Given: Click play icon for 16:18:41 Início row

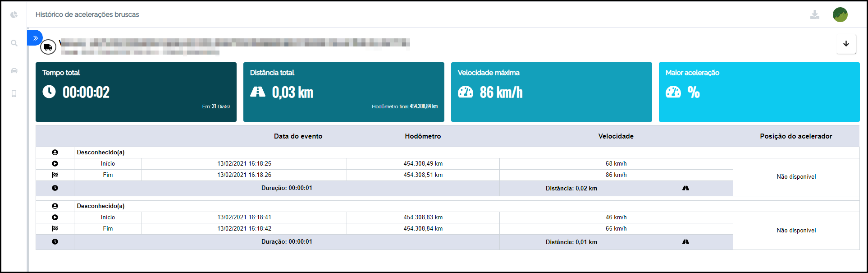Looking at the screenshot, I should [55, 217].
